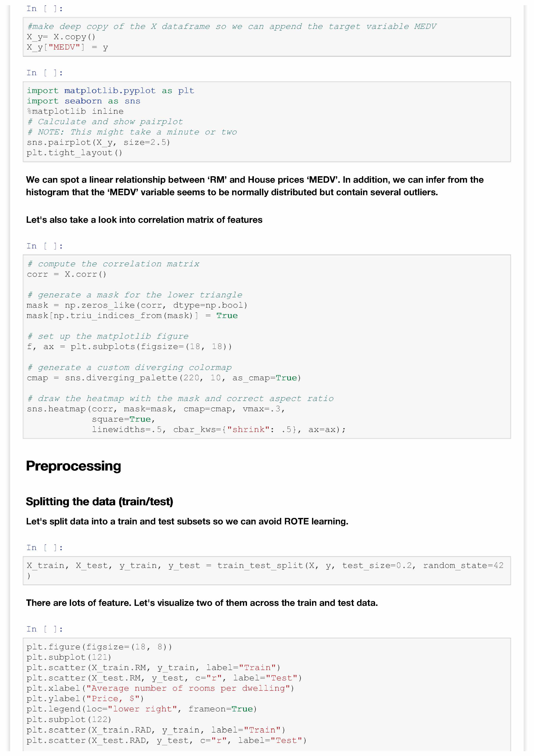This screenshot has width=534, height=756.
Task: Click the sns.diverging_palette cmap line
Action: pos(164,378)
